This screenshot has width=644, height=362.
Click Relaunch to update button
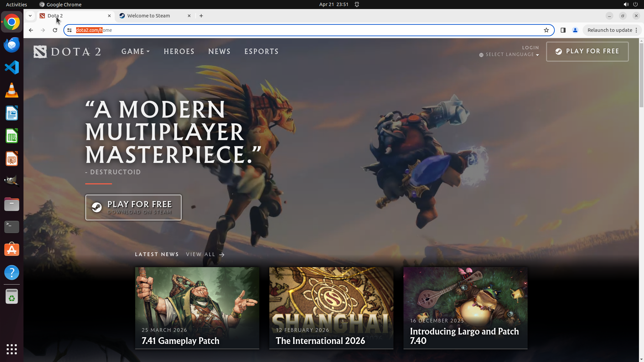(x=609, y=30)
